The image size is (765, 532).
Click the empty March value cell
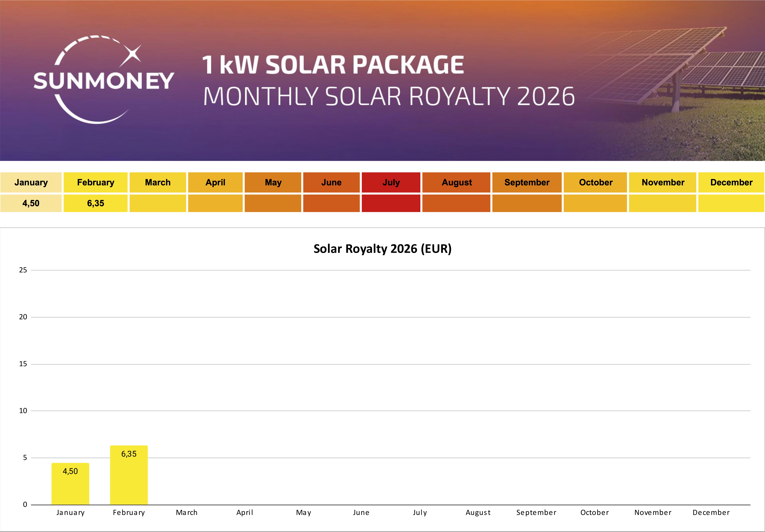(x=158, y=203)
